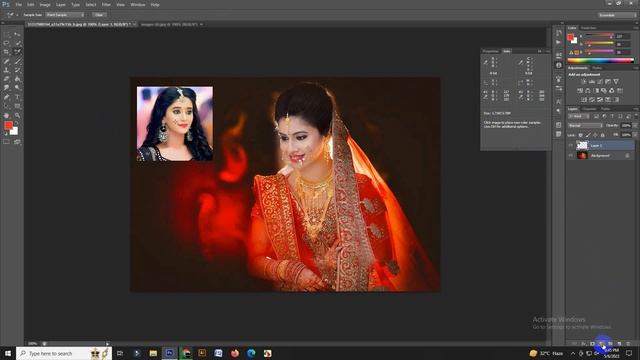The image size is (640, 360).
Task: Open the Normal blend mode dropdown
Action: (585, 125)
